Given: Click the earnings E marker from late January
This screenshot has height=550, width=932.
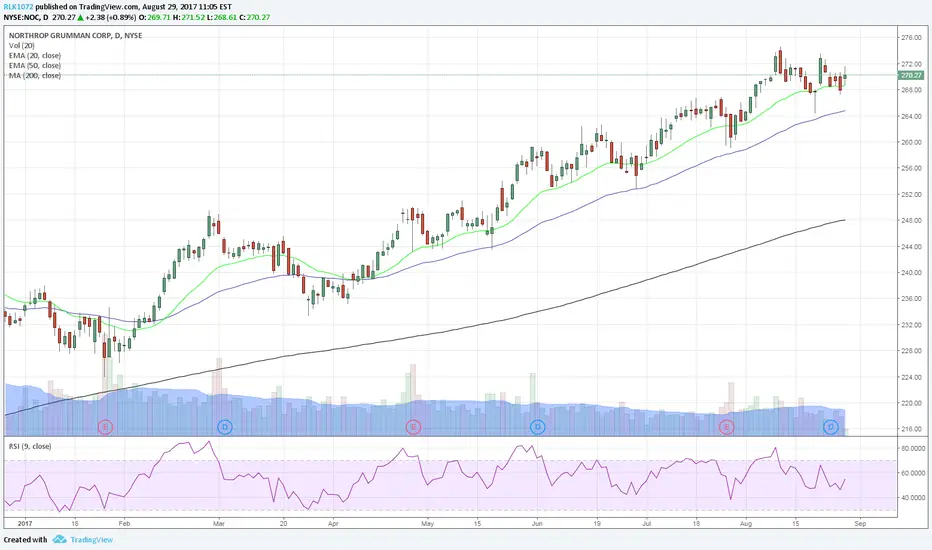Looking at the screenshot, I should point(105,426).
